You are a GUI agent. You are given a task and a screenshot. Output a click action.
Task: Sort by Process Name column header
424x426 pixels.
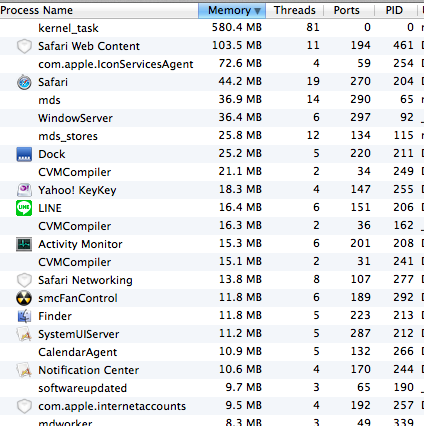tap(99, 10)
